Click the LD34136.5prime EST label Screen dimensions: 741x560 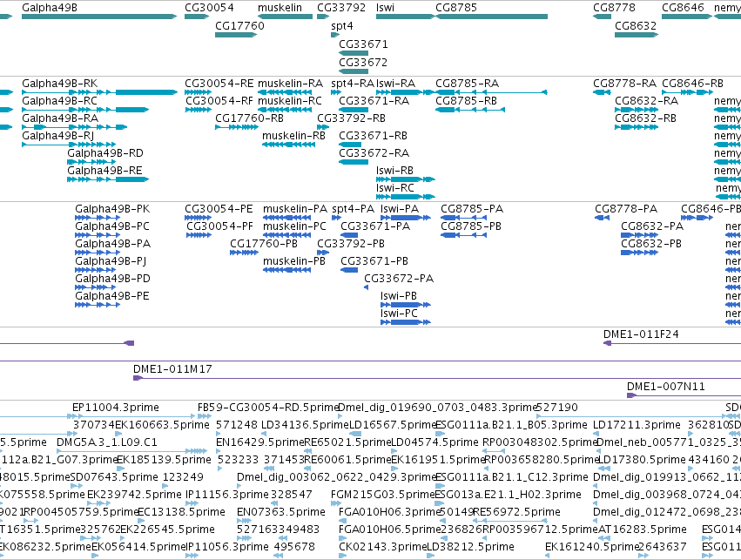point(306,425)
